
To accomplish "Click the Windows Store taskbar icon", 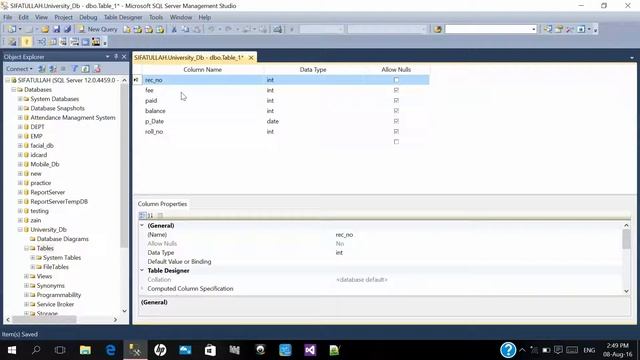I will point(210,350).
